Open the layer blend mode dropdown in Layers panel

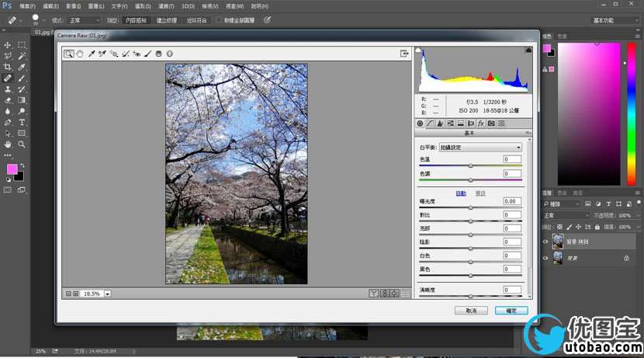(566, 215)
